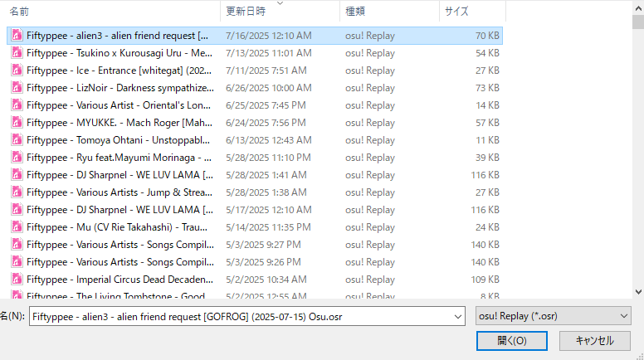Click the file icon for Ryu feat.Mayumi Morinaga
644x360 pixels.
(x=17, y=158)
